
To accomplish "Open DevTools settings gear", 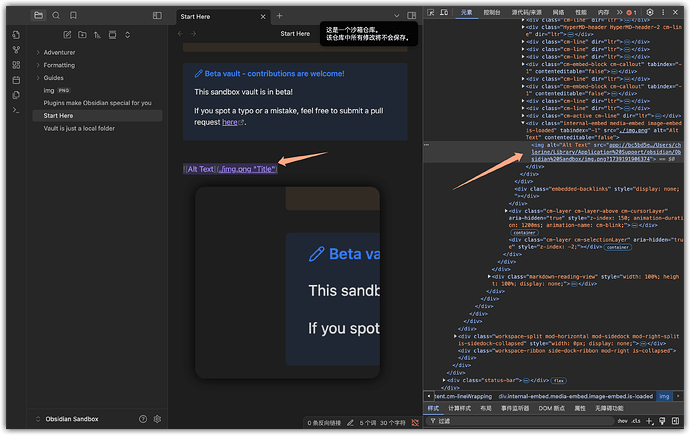I will tap(650, 12).
